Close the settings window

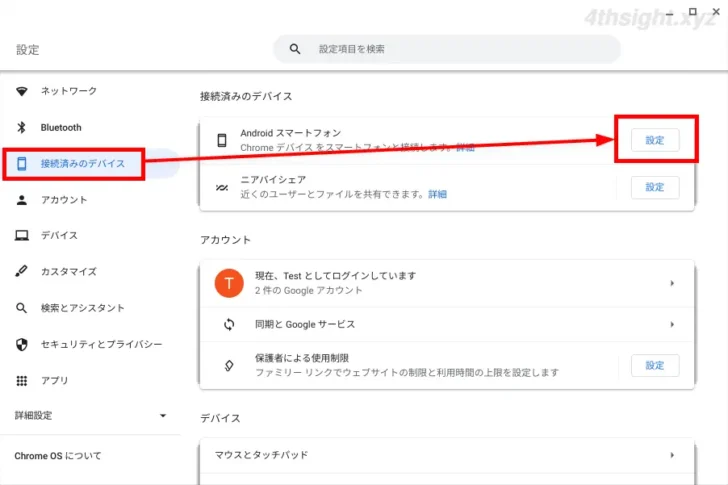coord(716,11)
